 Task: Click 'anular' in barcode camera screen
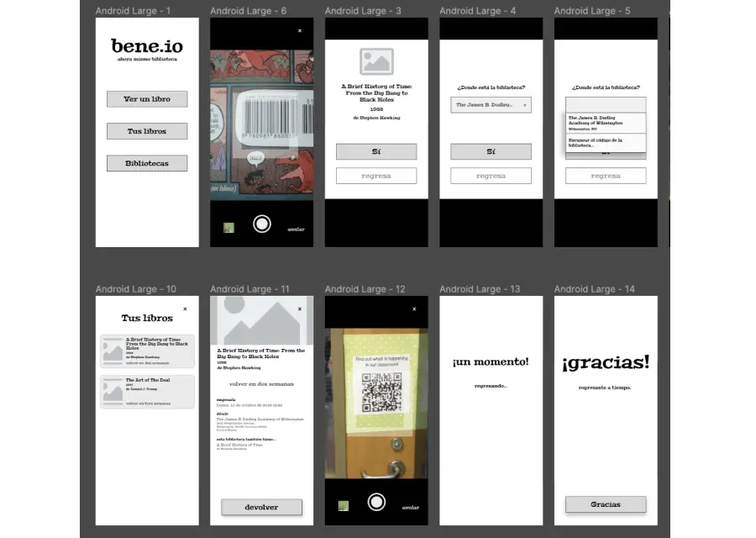[x=296, y=229]
